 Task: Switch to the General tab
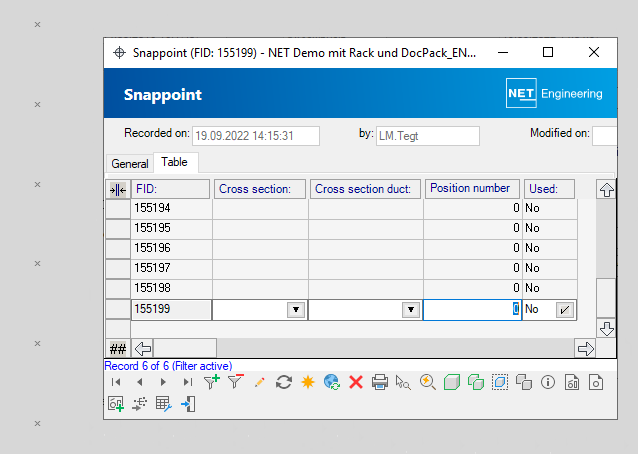tap(130, 164)
